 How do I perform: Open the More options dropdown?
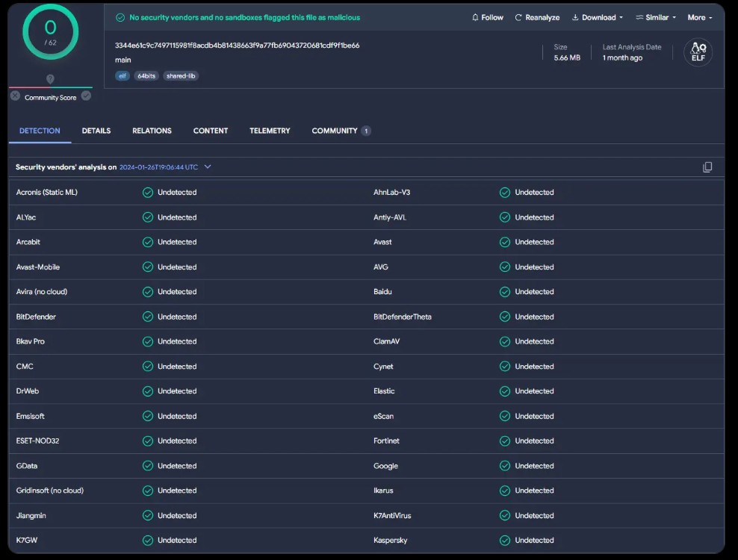tap(699, 17)
